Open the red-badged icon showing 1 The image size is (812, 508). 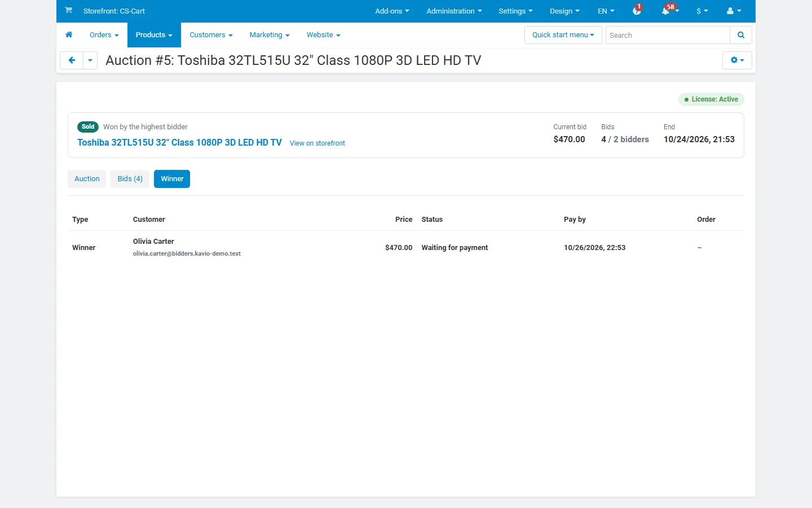click(637, 10)
